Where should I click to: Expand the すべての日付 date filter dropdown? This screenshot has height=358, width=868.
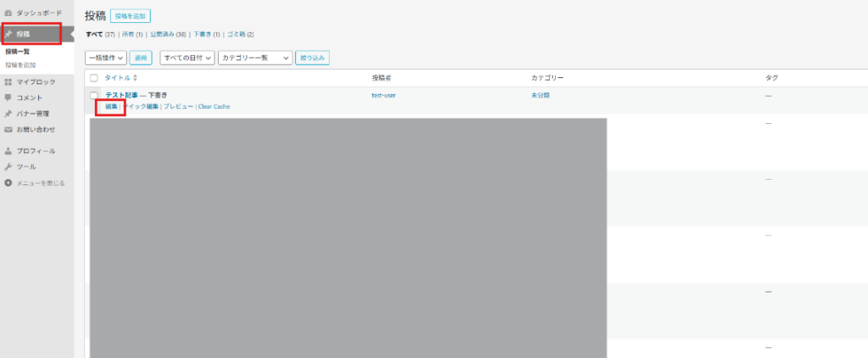click(186, 58)
